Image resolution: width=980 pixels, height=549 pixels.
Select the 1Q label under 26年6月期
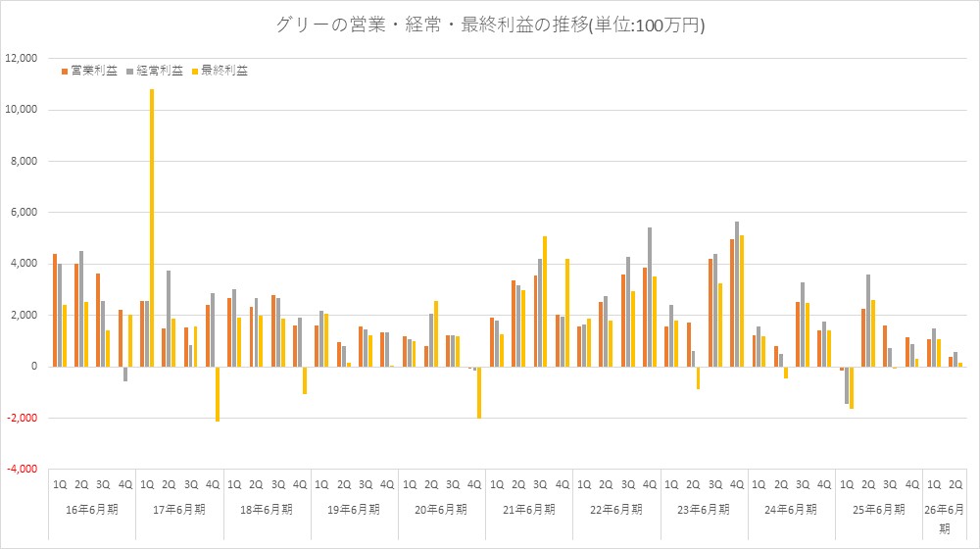935,484
